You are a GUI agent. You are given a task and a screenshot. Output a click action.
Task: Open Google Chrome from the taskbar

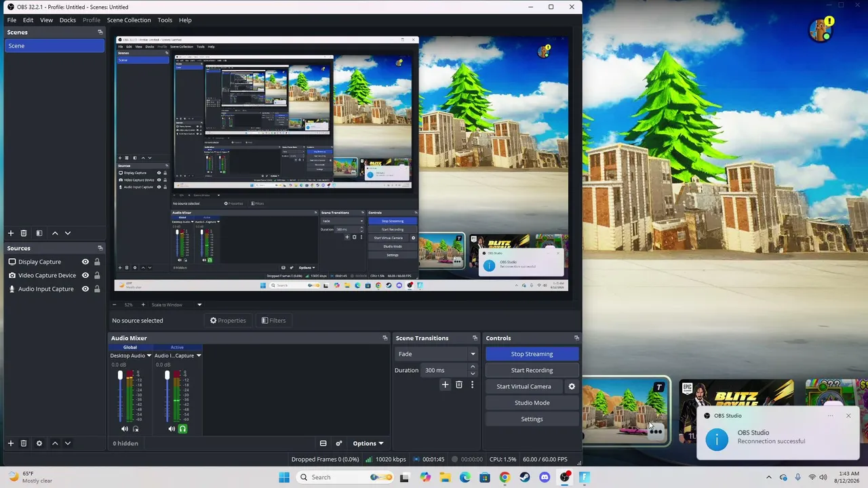pos(505,477)
